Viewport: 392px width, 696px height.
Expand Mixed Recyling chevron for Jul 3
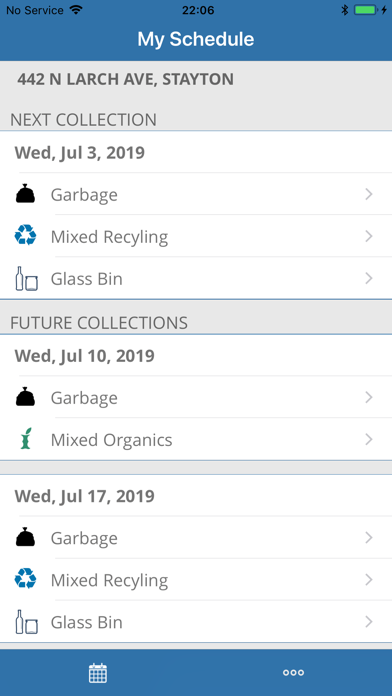[x=368, y=236]
